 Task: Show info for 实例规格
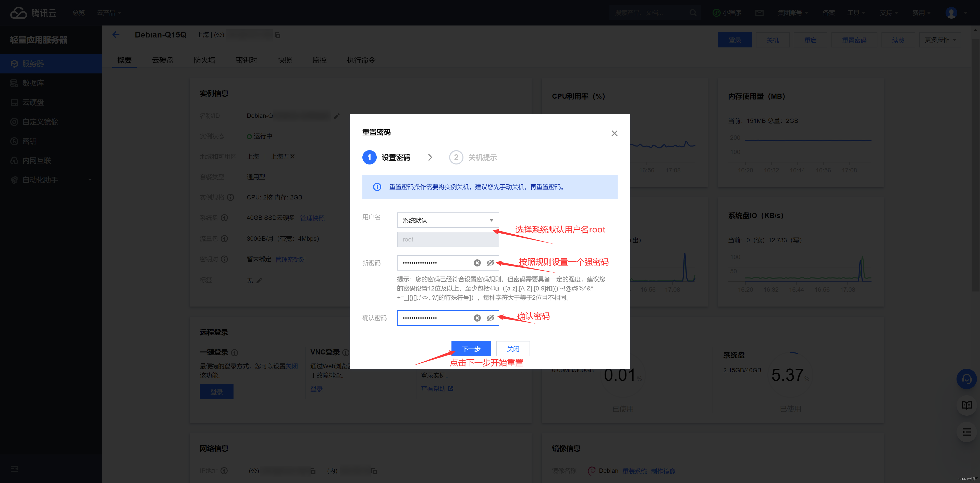click(230, 197)
